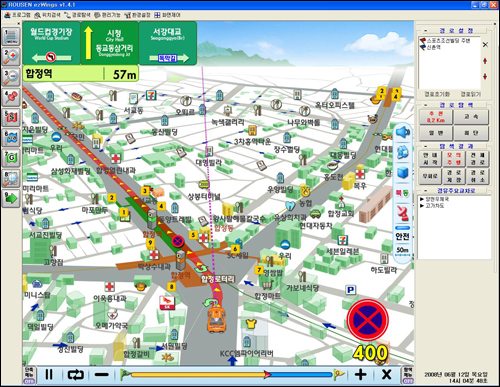The width and height of the screenshot is (500, 387).
Task: Click the 안내시작 guidance start button
Action: 430,159
